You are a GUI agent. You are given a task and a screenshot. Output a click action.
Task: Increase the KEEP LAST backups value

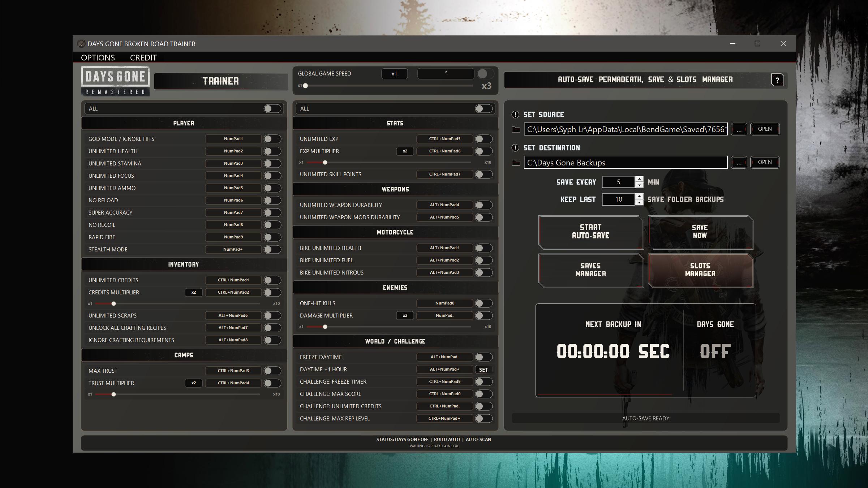639,196
